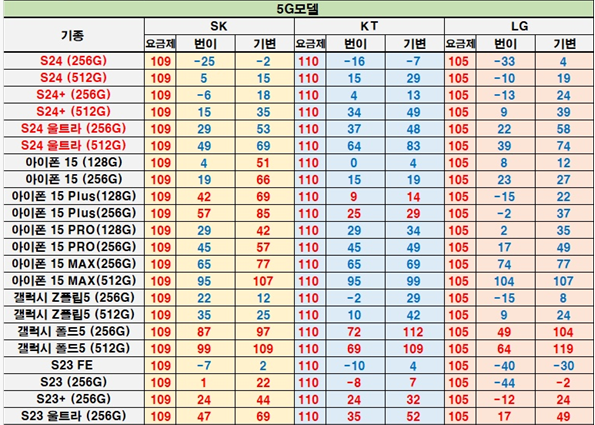
Task: Click the 기종 column header
Action: tap(74, 35)
